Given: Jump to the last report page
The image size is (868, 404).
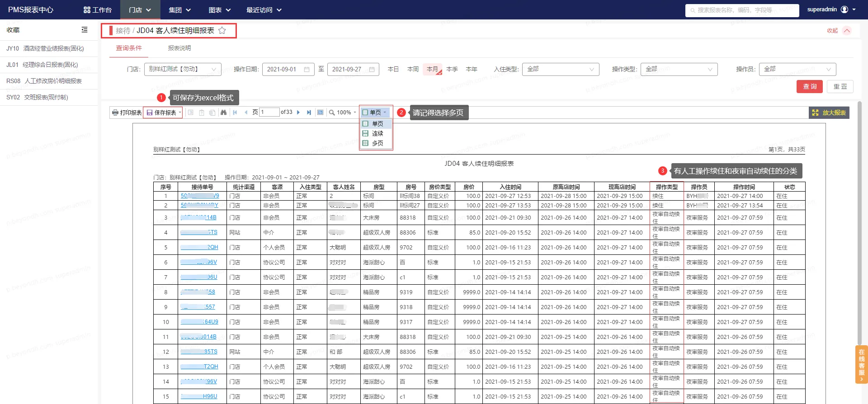Looking at the screenshot, I should tap(309, 113).
